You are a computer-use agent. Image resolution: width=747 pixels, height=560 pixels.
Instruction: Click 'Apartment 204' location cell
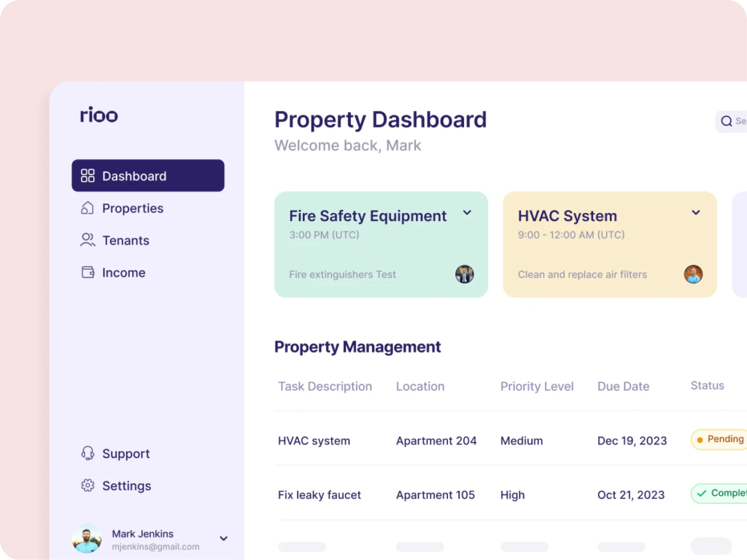(436, 441)
